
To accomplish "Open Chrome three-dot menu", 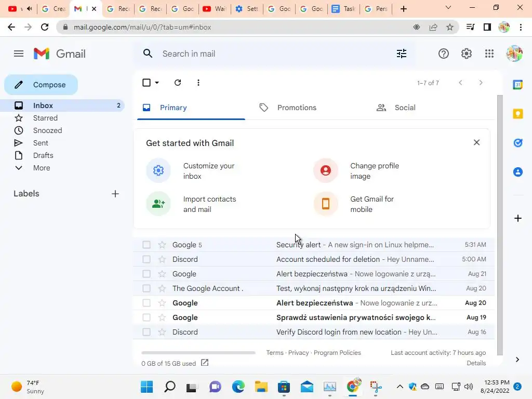I will click(521, 27).
